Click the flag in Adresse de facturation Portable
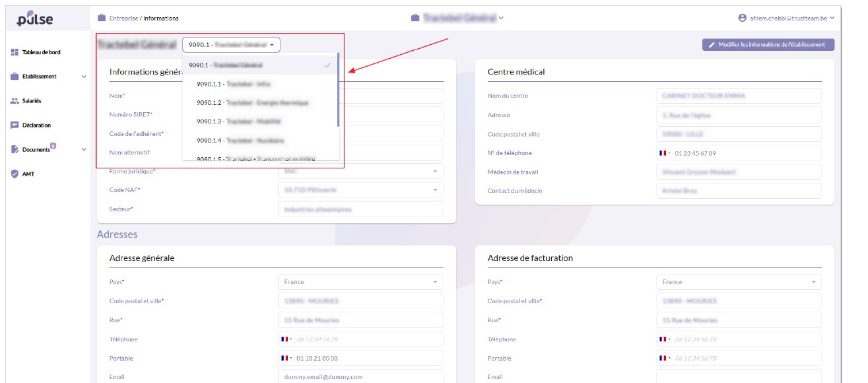 pyautogui.click(x=664, y=359)
